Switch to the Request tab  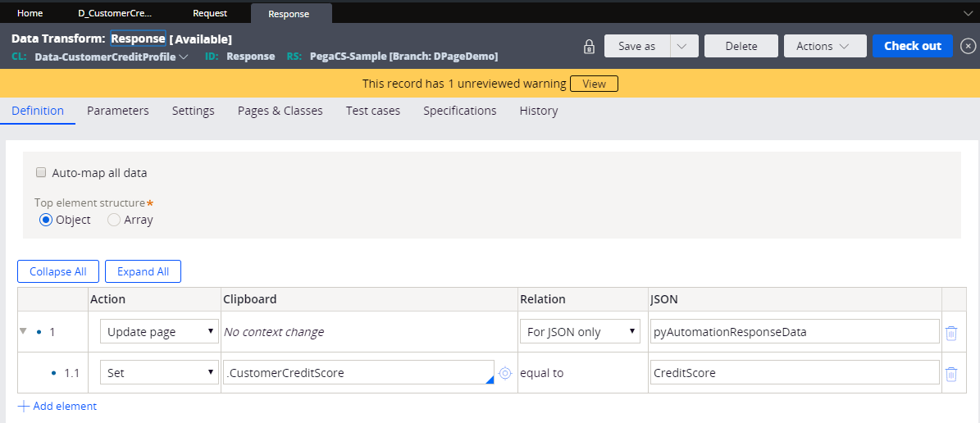[x=210, y=12]
